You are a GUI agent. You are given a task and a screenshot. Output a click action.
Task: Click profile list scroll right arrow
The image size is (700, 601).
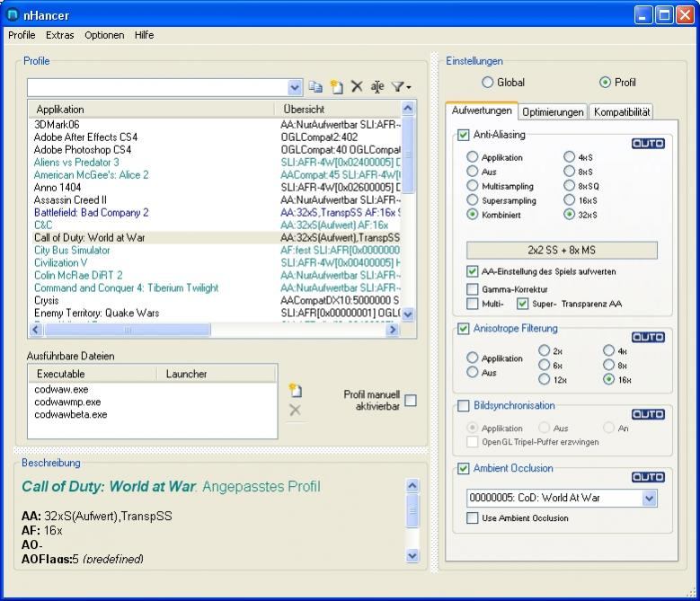[x=393, y=330]
